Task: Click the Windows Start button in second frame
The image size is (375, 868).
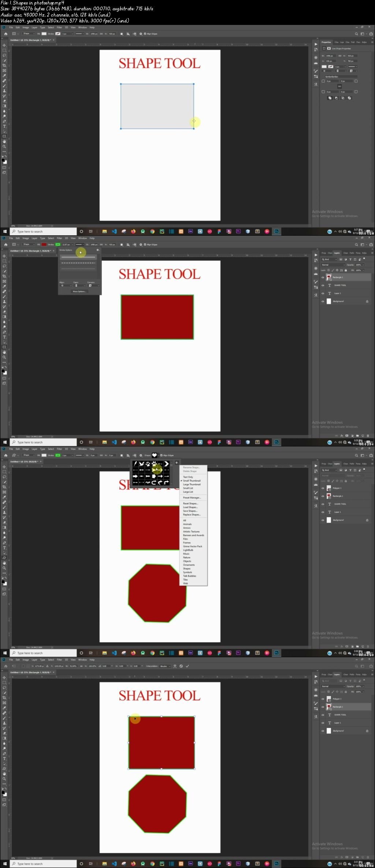Action: (x=5, y=442)
